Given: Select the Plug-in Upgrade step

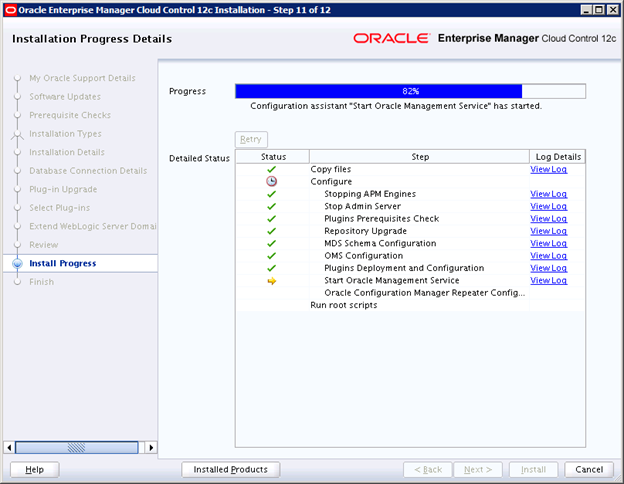Looking at the screenshot, I should [63, 189].
